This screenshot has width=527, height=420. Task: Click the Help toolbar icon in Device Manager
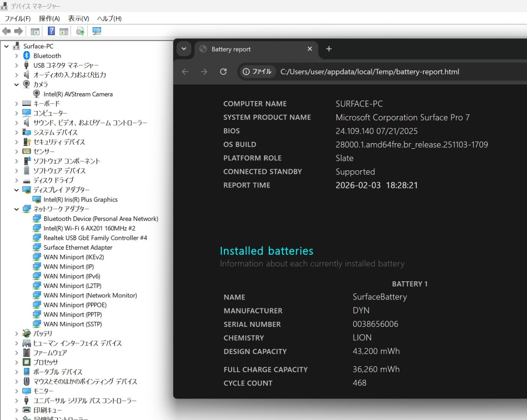click(51, 31)
